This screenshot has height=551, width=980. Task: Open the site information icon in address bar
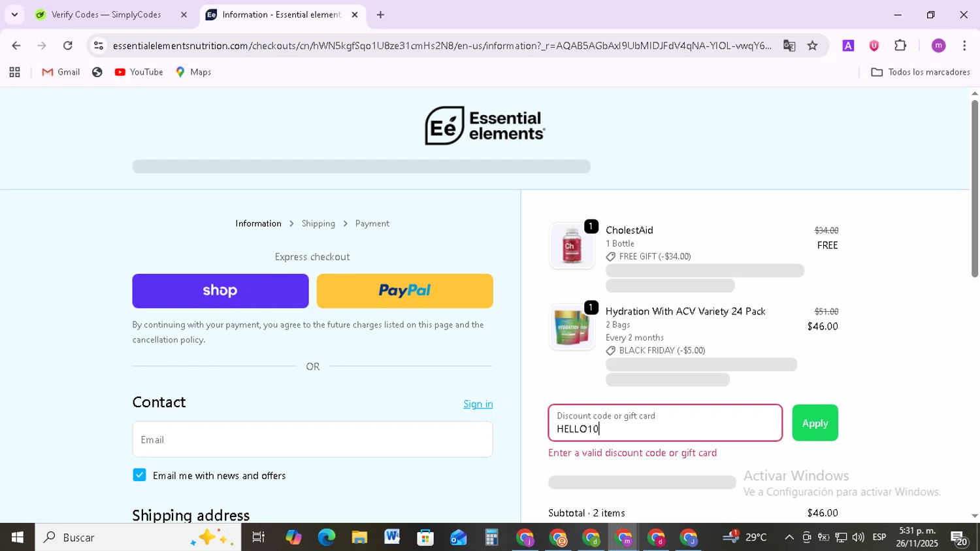pyautogui.click(x=99, y=46)
